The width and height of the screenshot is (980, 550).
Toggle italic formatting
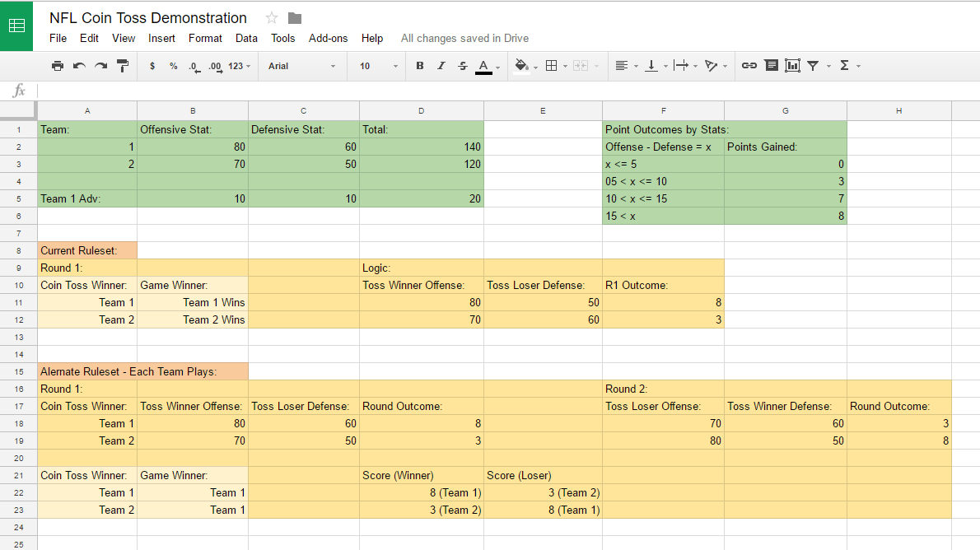(x=441, y=66)
